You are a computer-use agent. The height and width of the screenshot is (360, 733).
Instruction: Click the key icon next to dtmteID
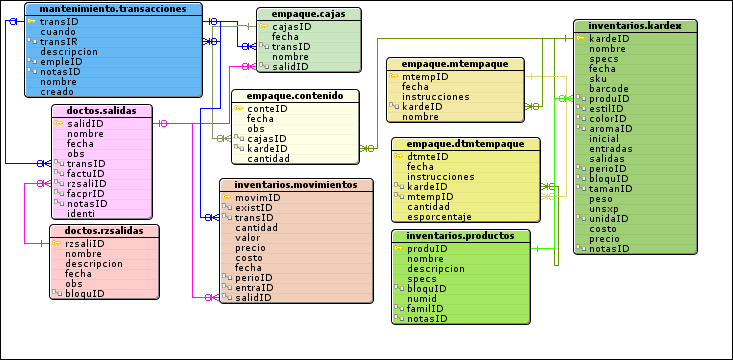[x=399, y=156]
